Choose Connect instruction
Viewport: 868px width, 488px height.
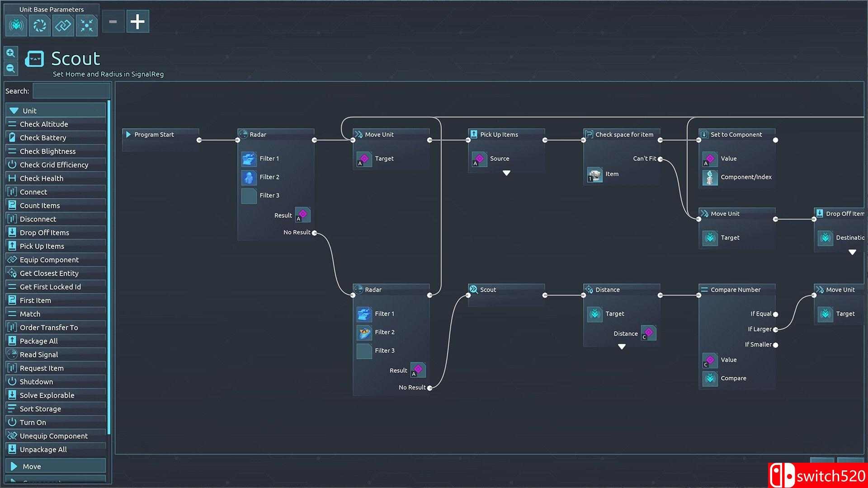56,192
